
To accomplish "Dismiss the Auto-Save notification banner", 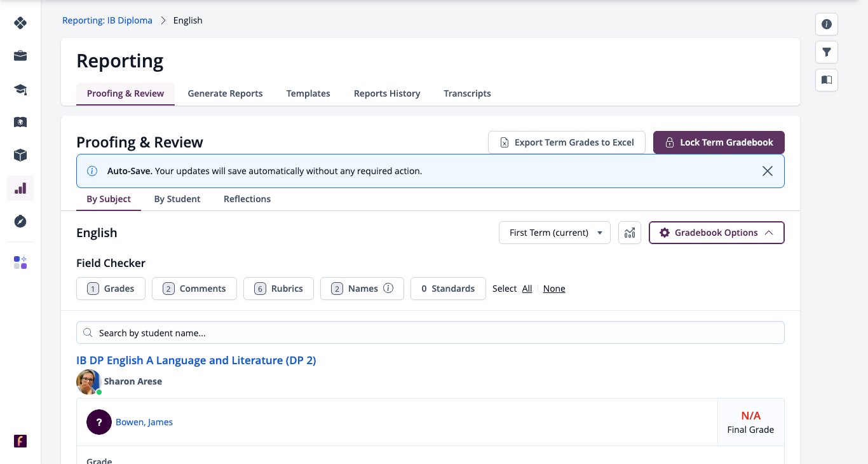I will (768, 171).
